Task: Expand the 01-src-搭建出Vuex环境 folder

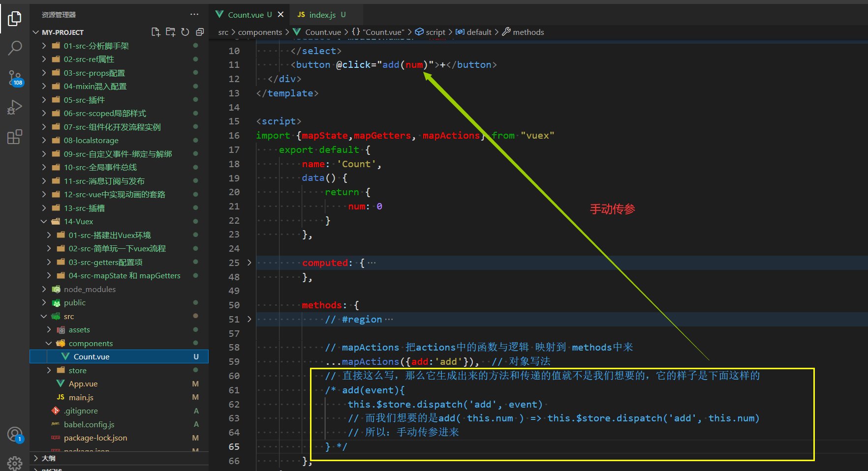Action: pos(119,235)
